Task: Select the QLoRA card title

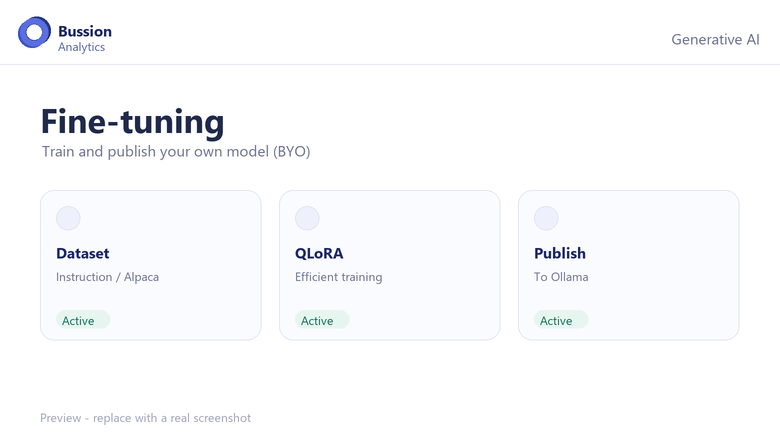Action: point(319,253)
